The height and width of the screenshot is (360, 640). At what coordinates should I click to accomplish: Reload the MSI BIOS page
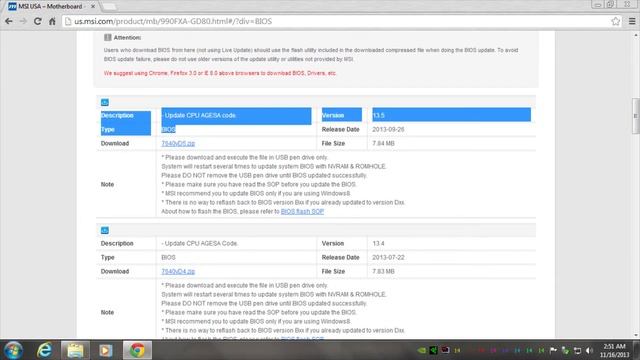pyautogui.click(x=38, y=21)
